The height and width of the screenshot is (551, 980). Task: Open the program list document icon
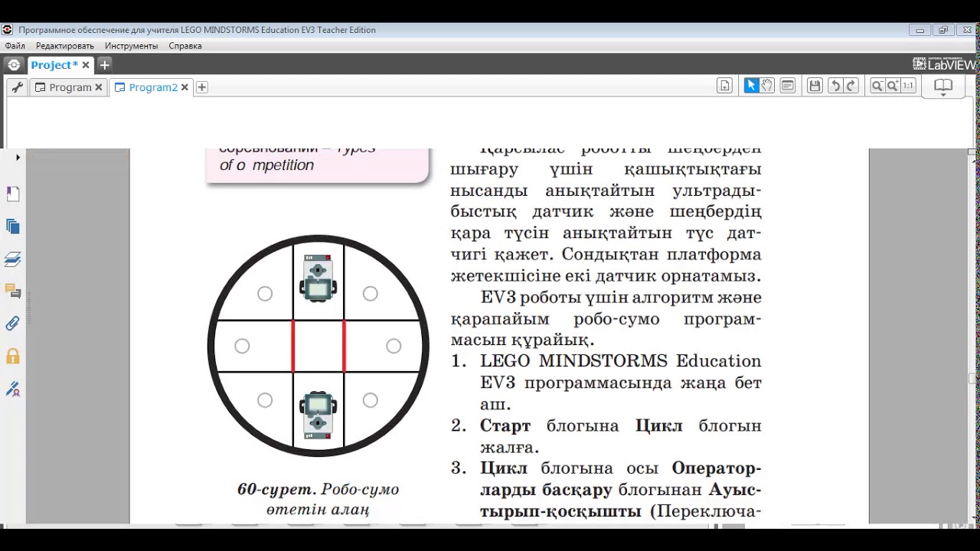click(x=724, y=86)
